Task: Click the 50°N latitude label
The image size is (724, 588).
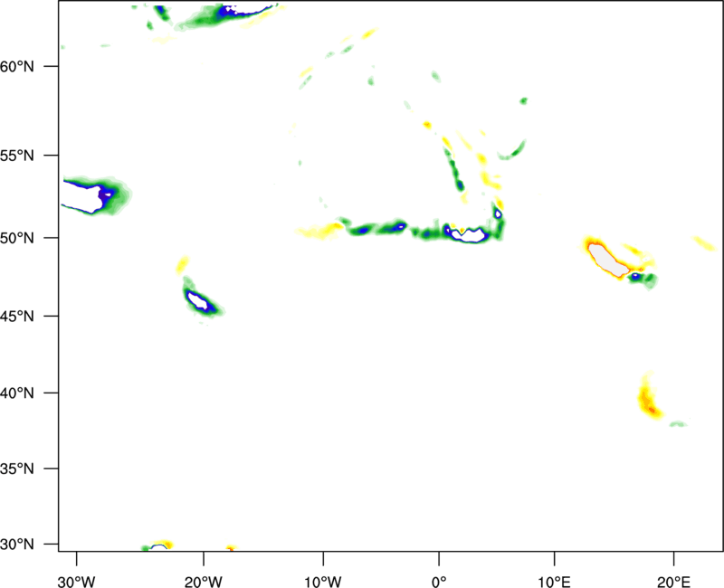Action: click(x=16, y=238)
